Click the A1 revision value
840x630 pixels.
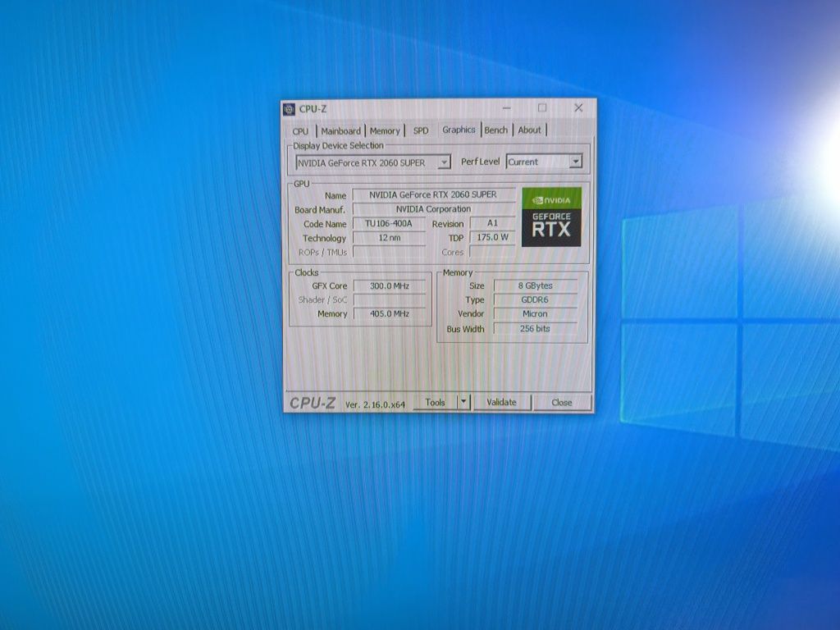pyautogui.click(x=492, y=223)
